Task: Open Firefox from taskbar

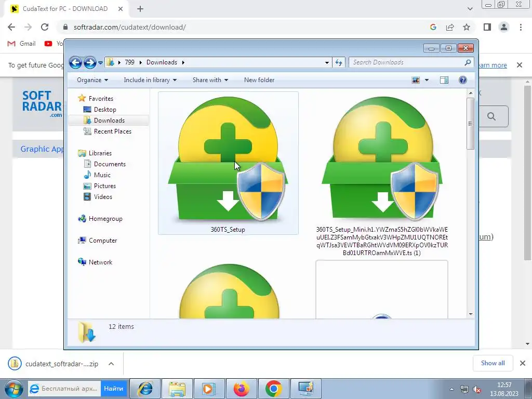Action: click(242, 389)
